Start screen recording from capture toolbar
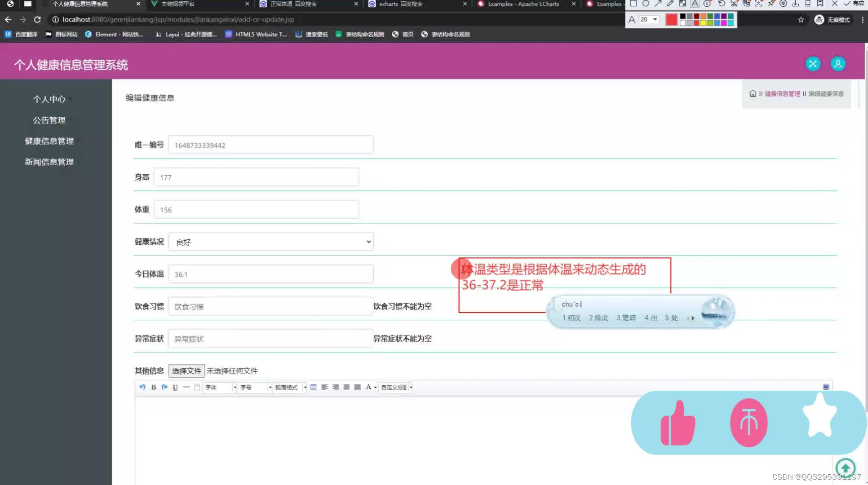Viewport: 868px width, 485px height. [783, 4]
